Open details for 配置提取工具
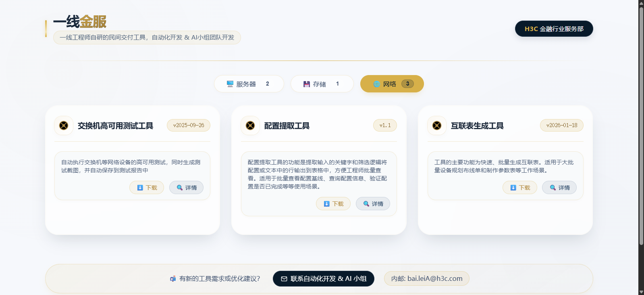This screenshot has height=295, width=644. pyautogui.click(x=373, y=204)
